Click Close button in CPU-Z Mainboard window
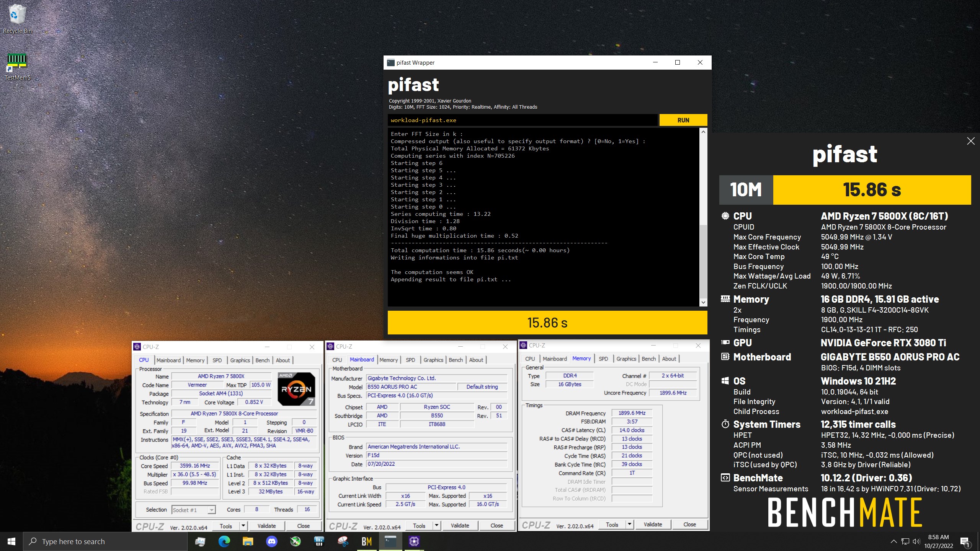The width and height of the screenshot is (980, 551). tap(497, 525)
